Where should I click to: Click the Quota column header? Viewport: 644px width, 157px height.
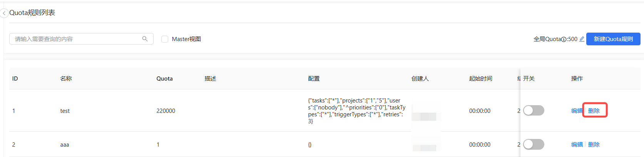(164, 79)
